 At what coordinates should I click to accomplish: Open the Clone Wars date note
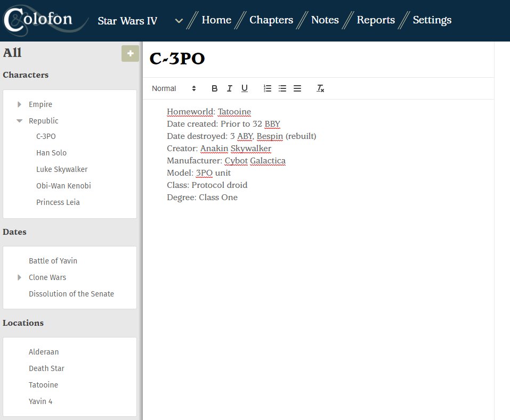47,277
